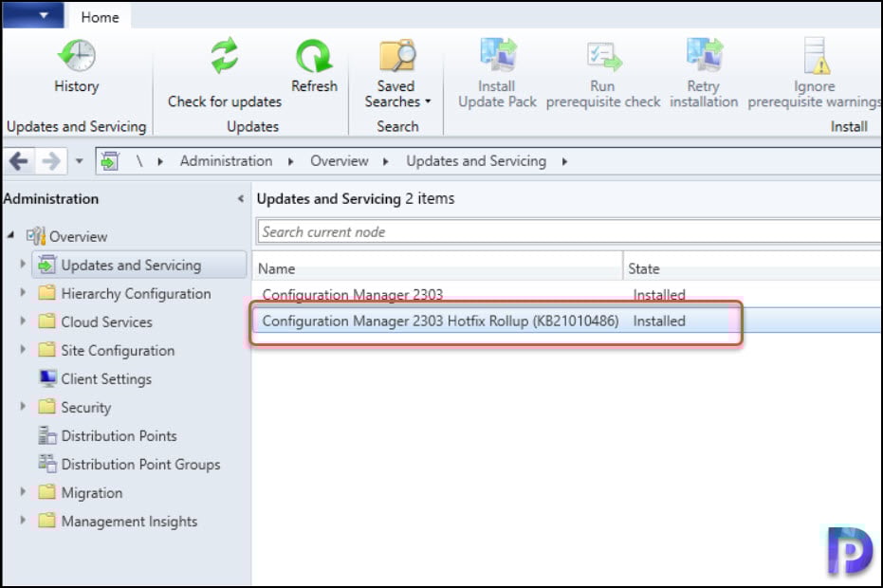Viewport: 883px width, 588px height.
Task: Select Hierarchy Configuration tree label
Action: (x=136, y=293)
